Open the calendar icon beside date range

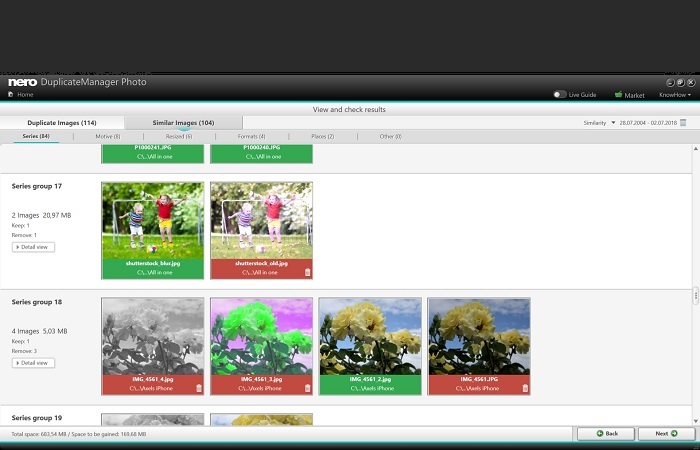[683, 123]
